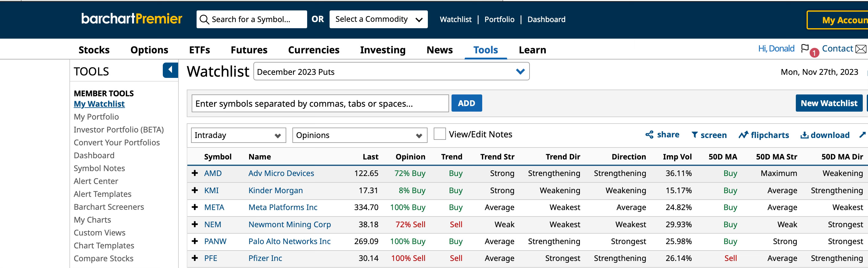The height and width of the screenshot is (268, 868).
Task: Focus the Search for a Symbol field
Action: (251, 19)
